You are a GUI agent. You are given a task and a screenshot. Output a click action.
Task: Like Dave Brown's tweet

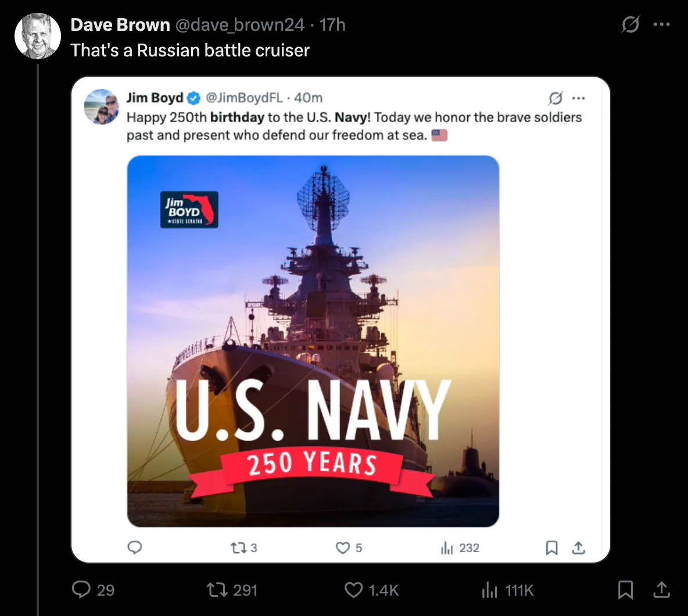point(354,590)
